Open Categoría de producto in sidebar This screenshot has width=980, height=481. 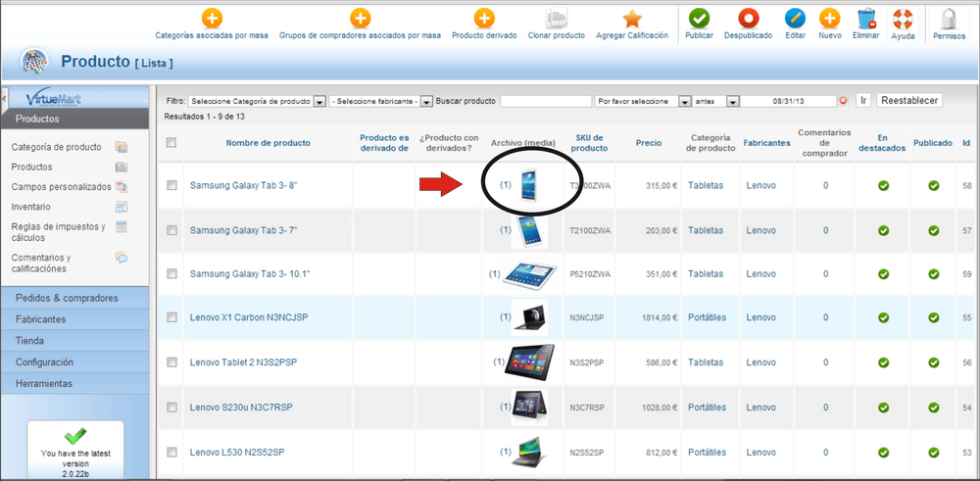tap(56, 147)
